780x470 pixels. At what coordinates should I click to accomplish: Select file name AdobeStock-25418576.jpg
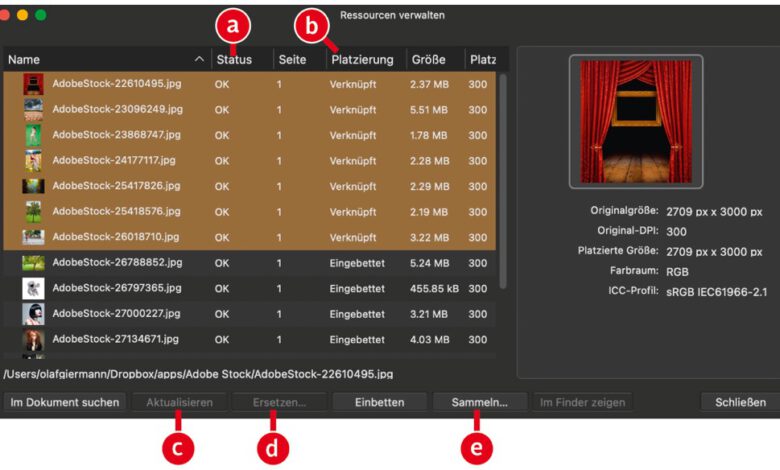[116, 211]
